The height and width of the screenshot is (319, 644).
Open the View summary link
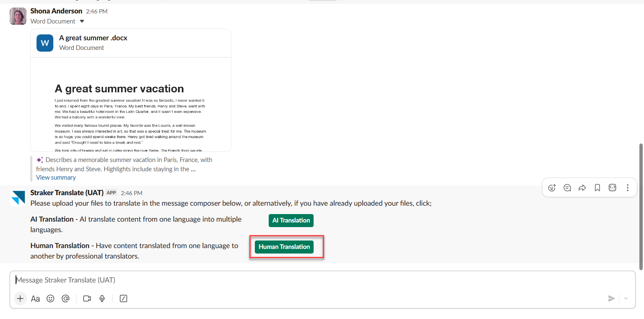coord(56,178)
